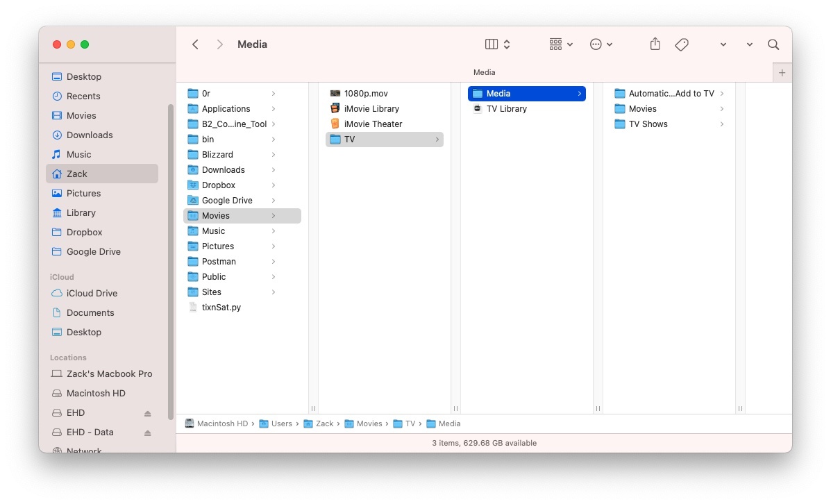
Task: Select the Movies folder in first column
Action: coord(242,216)
